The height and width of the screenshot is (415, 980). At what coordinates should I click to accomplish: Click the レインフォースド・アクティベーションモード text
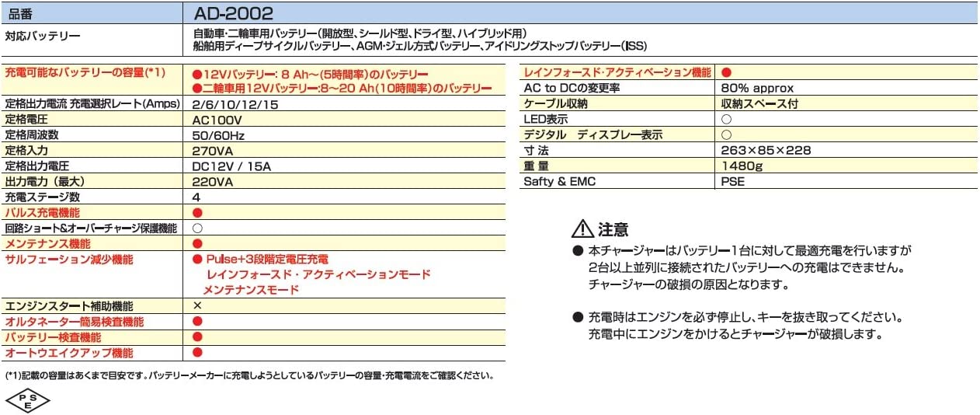pos(318,275)
